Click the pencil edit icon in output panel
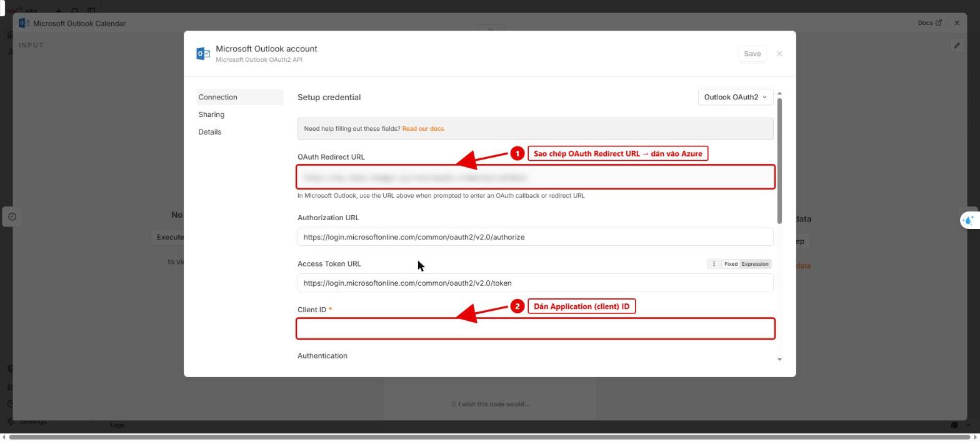The image size is (980, 441). [956, 46]
